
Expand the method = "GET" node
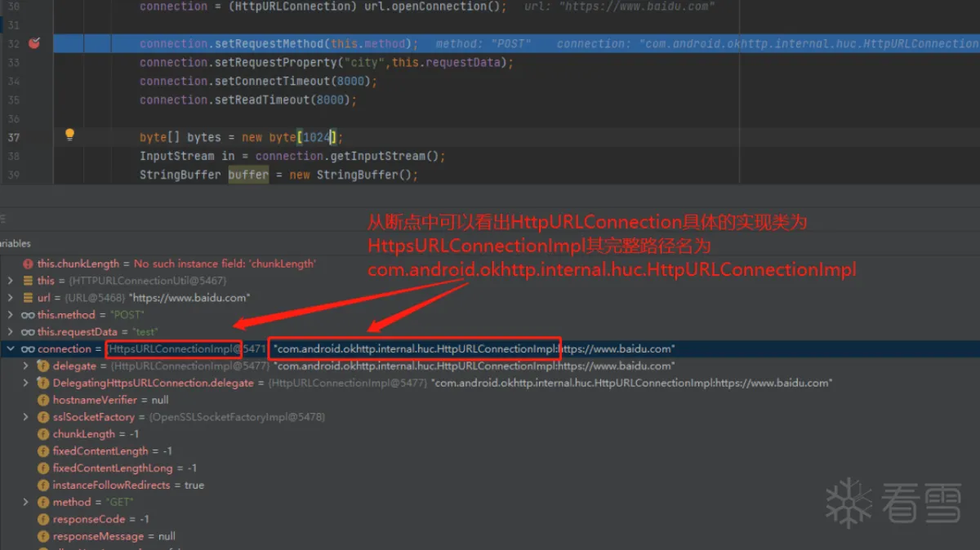click(26, 502)
